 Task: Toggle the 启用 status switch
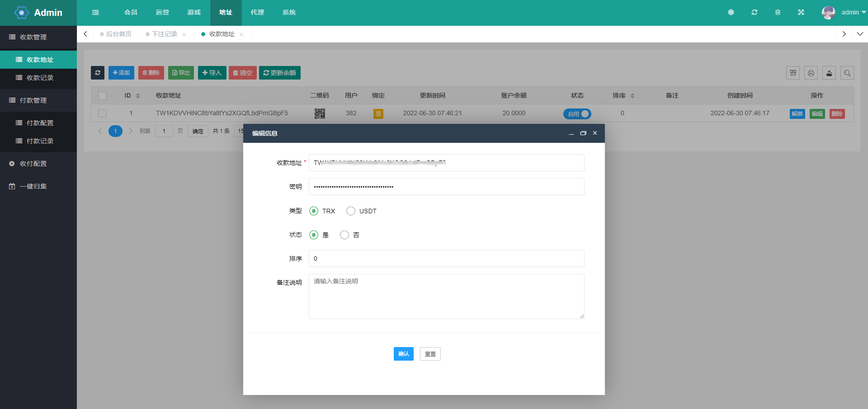click(577, 114)
